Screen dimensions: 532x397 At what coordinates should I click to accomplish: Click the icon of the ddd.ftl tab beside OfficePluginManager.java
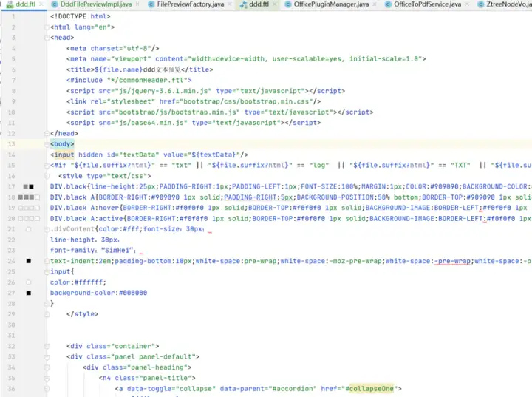(x=243, y=4)
